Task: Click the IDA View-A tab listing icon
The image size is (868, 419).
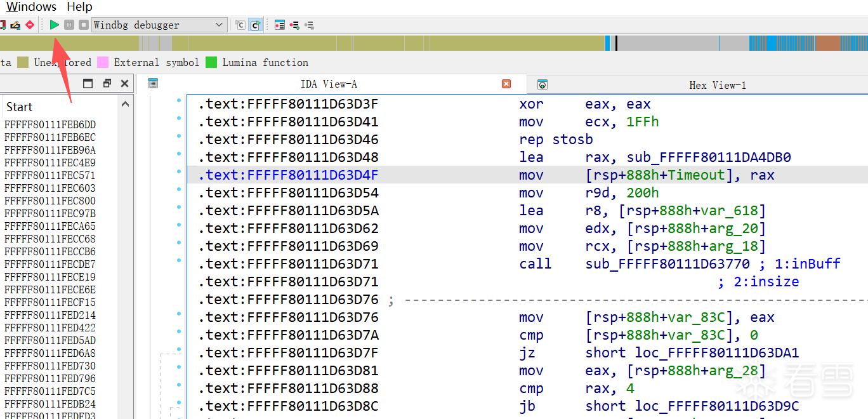Action: (152, 83)
